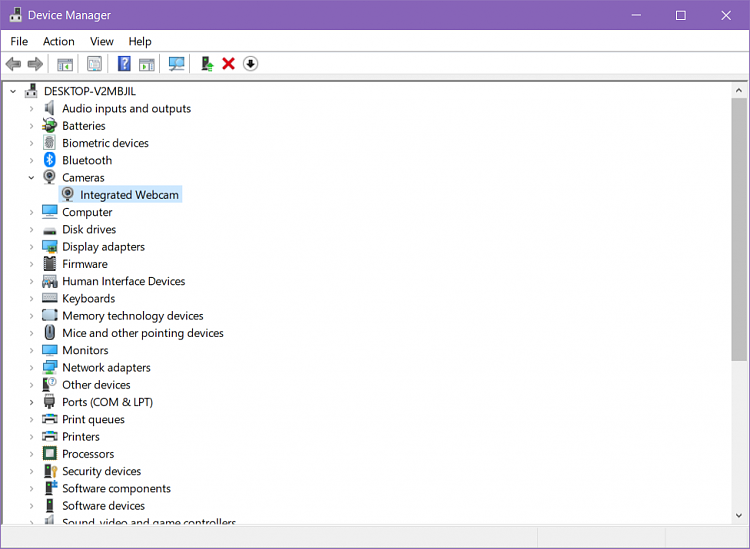This screenshot has height=549, width=750.
Task: Click the Show/Hide console tree toolbar icon
Action: pyautogui.click(x=65, y=64)
